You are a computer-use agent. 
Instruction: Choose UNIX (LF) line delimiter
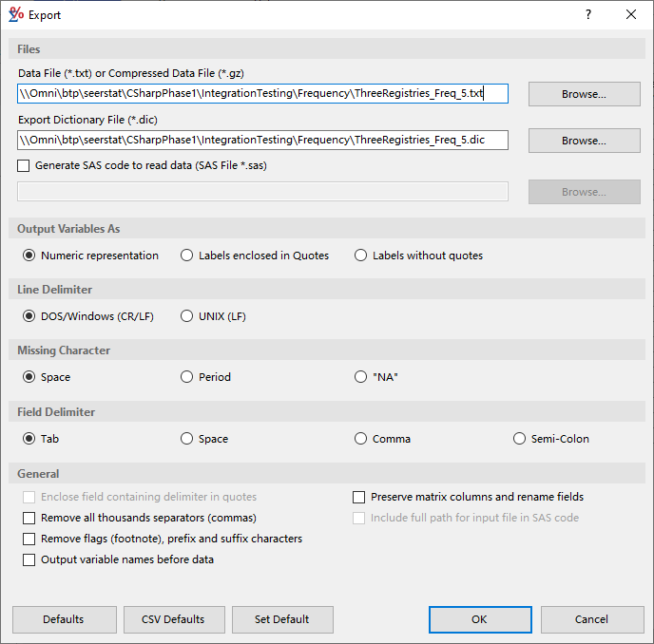[x=187, y=316]
